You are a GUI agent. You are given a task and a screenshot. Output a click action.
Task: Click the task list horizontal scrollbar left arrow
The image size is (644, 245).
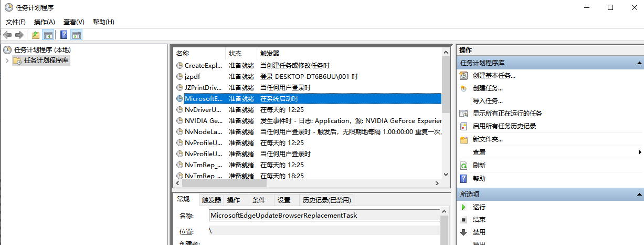178,183
